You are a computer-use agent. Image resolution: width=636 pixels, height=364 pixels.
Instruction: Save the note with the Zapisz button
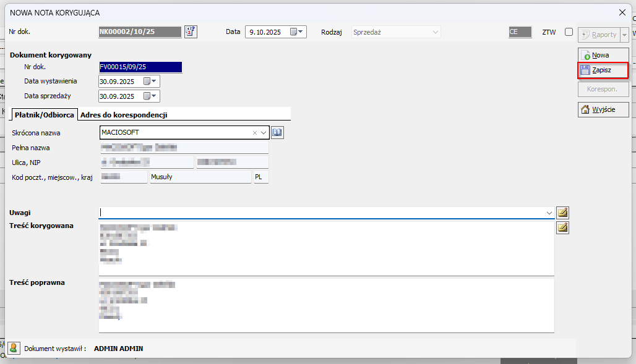pos(603,70)
